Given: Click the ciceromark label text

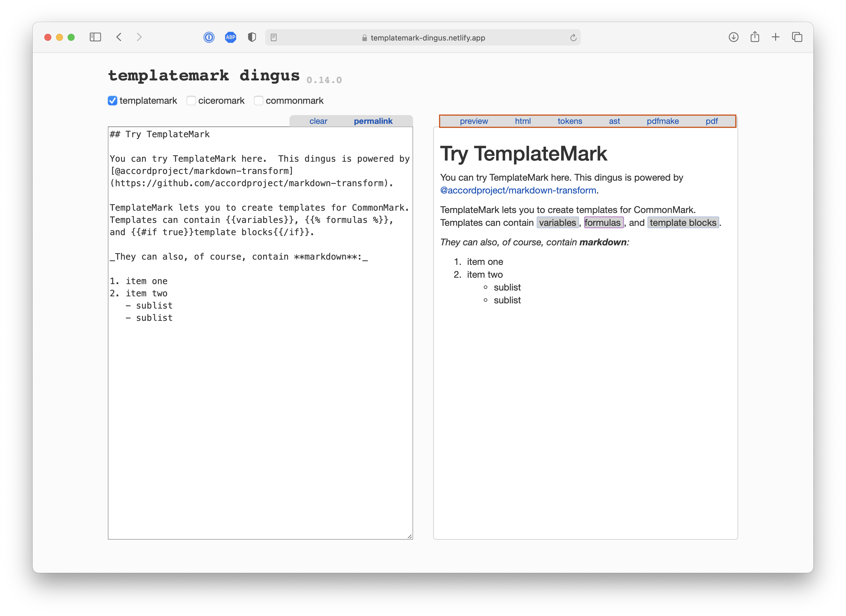Looking at the screenshot, I should [221, 101].
